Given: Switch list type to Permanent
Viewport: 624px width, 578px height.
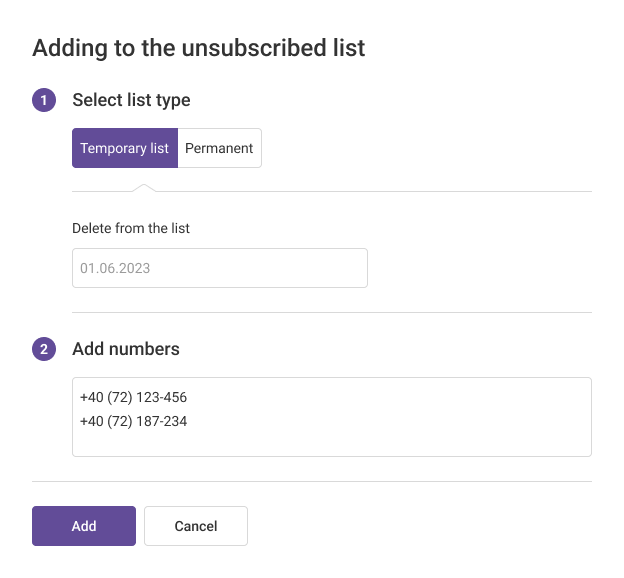Looking at the screenshot, I should coord(219,148).
